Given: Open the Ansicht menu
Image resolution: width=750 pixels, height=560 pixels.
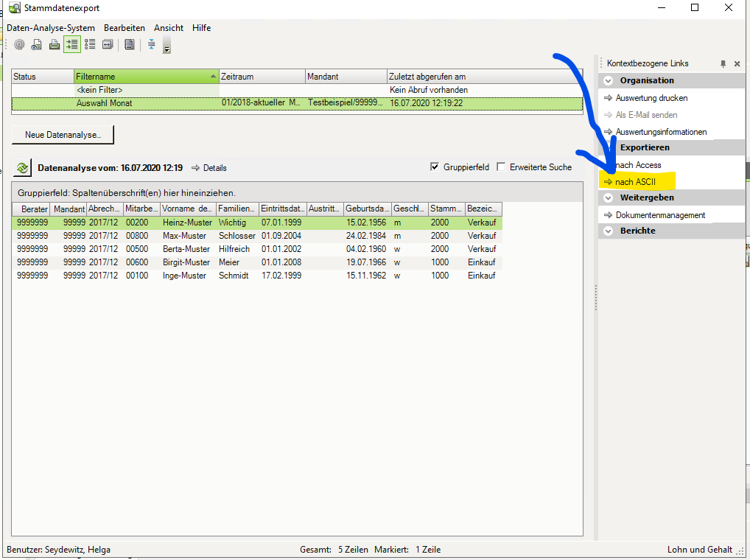Looking at the screenshot, I should coord(169,28).
